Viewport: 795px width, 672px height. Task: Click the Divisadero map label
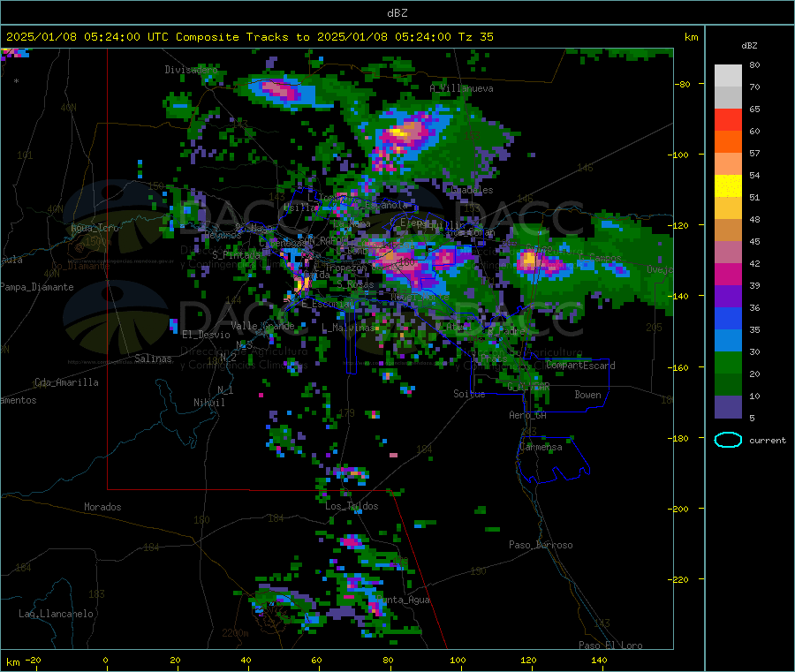coord(191,70)
